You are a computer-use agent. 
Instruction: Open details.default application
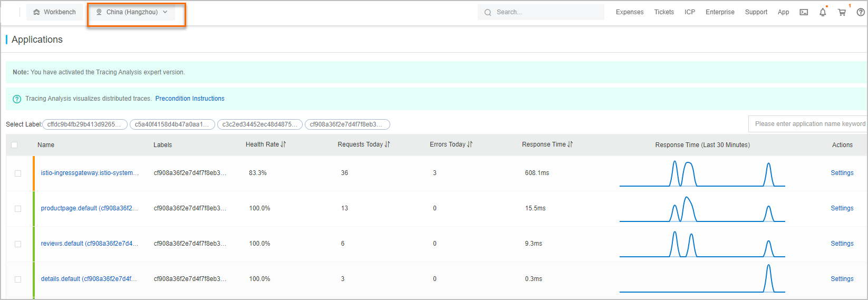pyautogui.click(x=89, y=279)
